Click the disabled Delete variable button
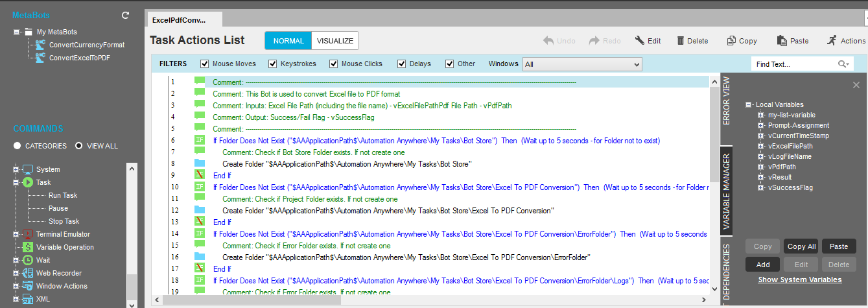Screen dimensions: 868x308 tap(839, 264)
